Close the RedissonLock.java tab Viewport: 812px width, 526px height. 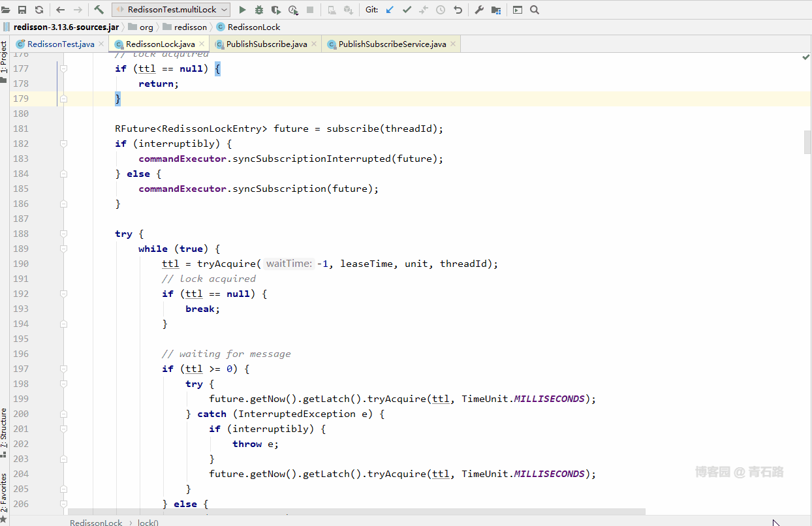pos(202,44)
